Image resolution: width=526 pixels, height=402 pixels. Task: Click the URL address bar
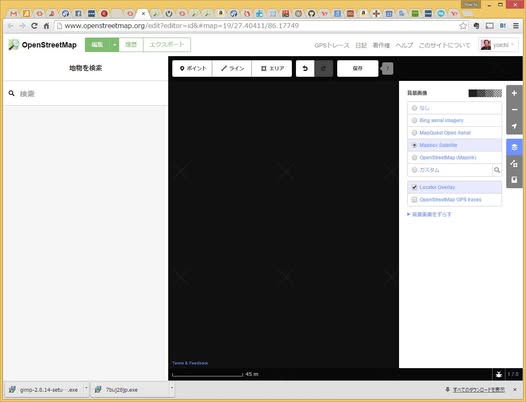[x=258, y=26]
